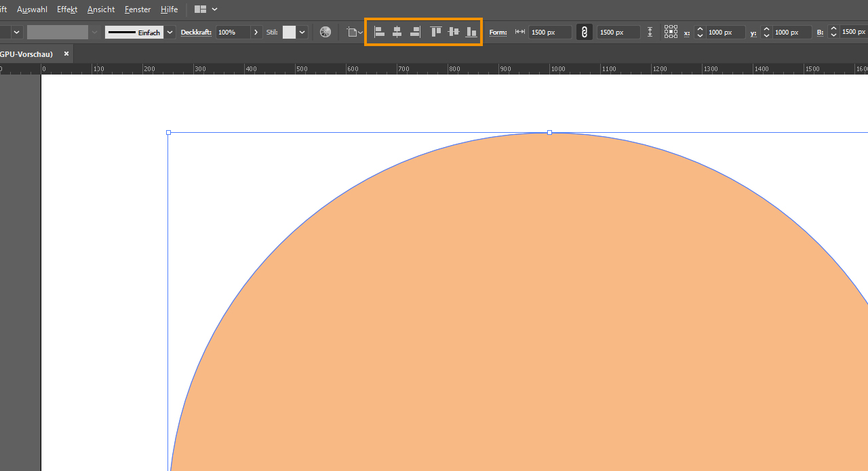Screen dimensions: 868x471
Task: Click the Deckkraft 100% opacity field
Action: tap(233, 32)
